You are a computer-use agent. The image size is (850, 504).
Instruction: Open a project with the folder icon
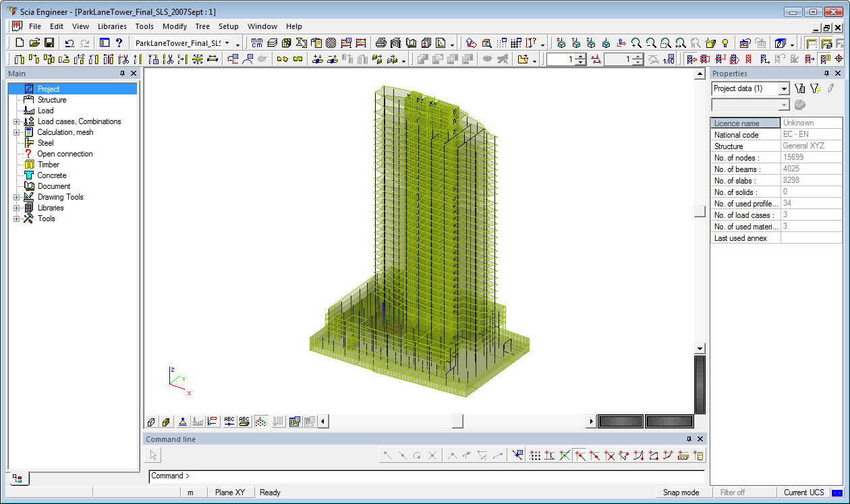click(x=34, y=42)
